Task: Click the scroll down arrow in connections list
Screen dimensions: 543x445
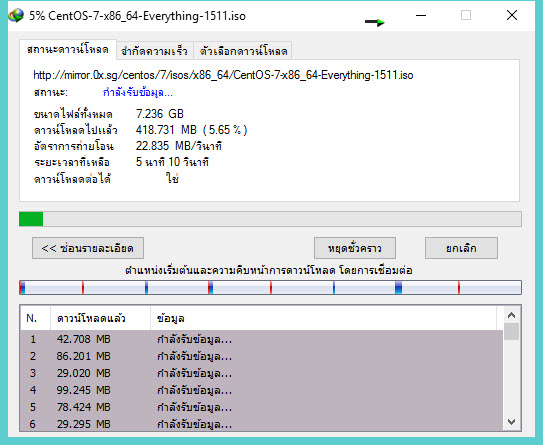Action: (511, 422)
